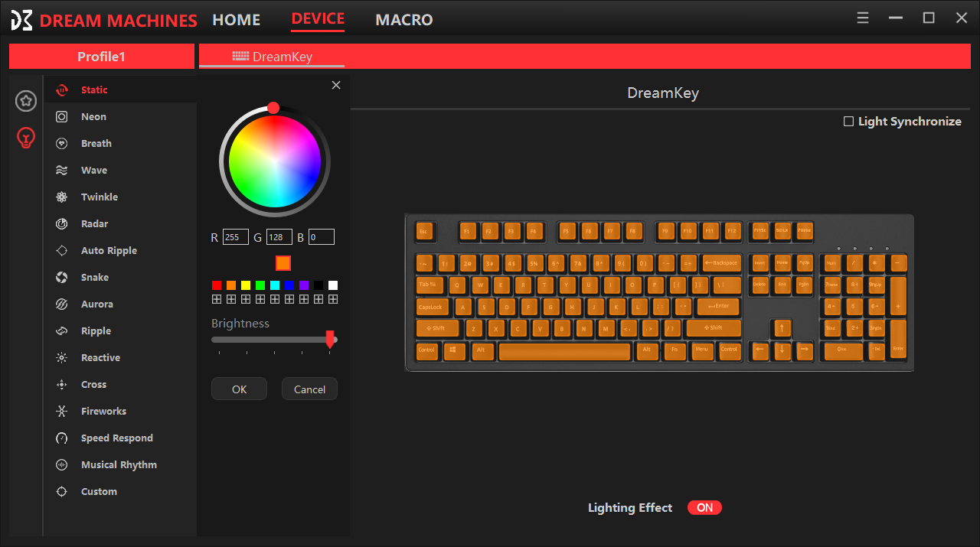The width and height of the screenshot is (980, 547).
Task: Select the blue preset color swatch
Action: pyautogui.click(x=289, y=285)
